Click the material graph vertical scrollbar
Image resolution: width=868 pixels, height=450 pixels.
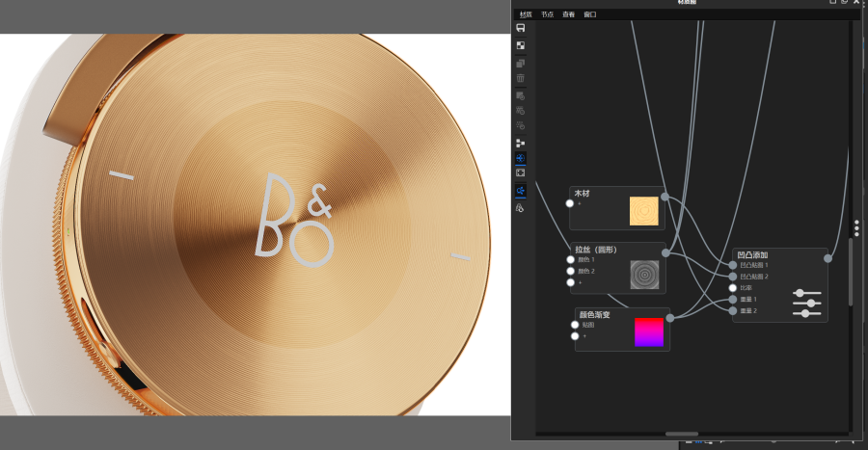tap(851, 272)
